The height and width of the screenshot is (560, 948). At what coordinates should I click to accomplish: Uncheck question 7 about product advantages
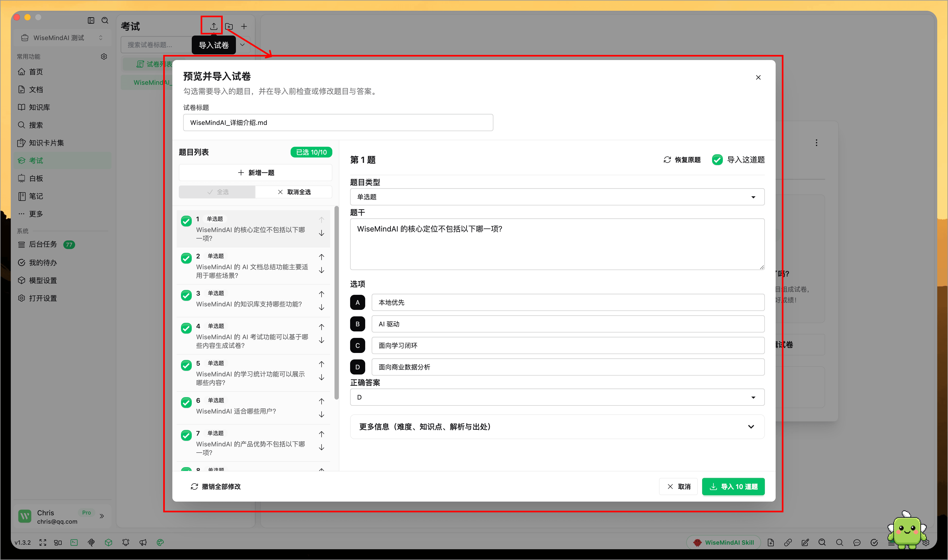click(186, 435)
